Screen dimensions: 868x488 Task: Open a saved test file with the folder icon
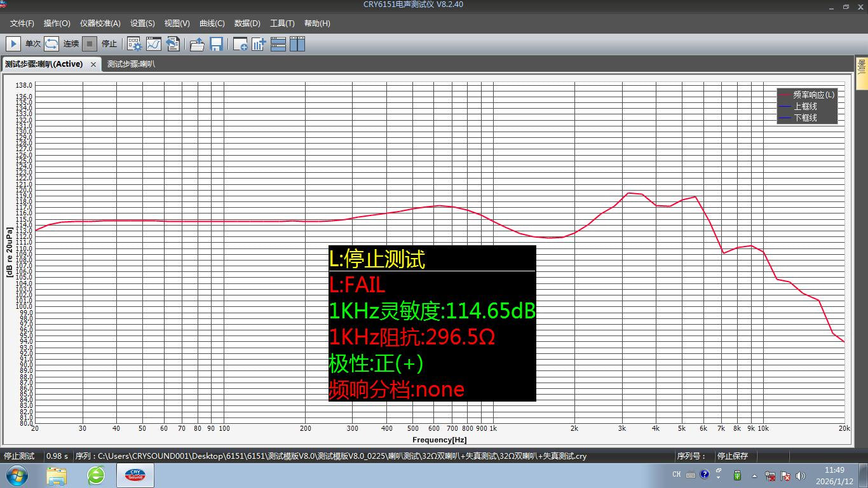(197, 44)
